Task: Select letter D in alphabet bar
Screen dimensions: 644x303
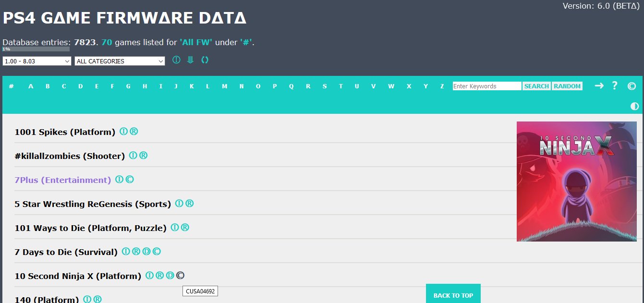Action: click(x=80, y=86)
